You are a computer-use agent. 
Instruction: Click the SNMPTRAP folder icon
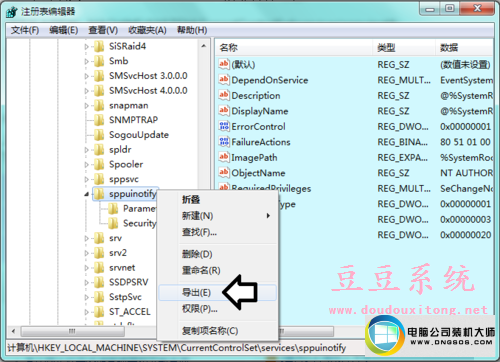[x=99, y=120]
